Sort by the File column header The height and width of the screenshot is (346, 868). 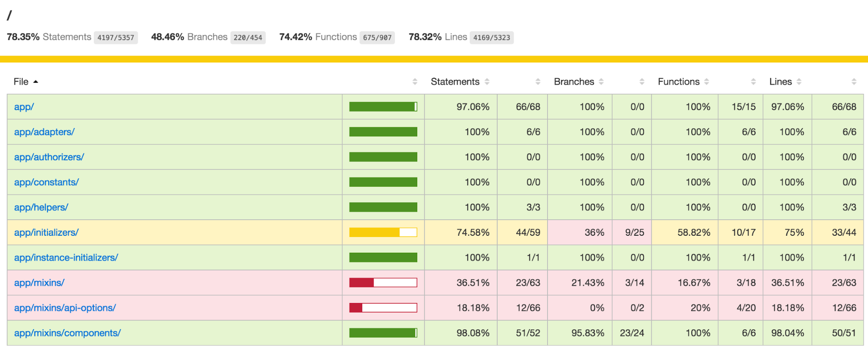[21, 82]
